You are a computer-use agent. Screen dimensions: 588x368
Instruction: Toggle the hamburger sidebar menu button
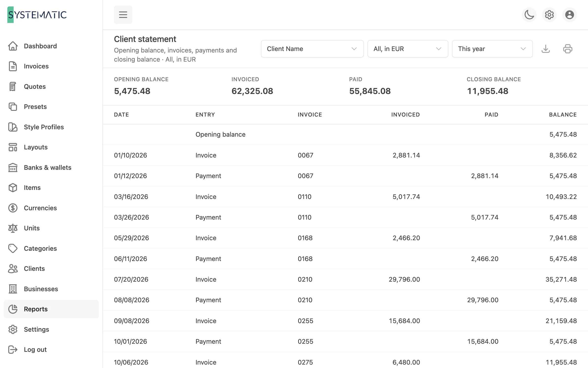[123, 15]
